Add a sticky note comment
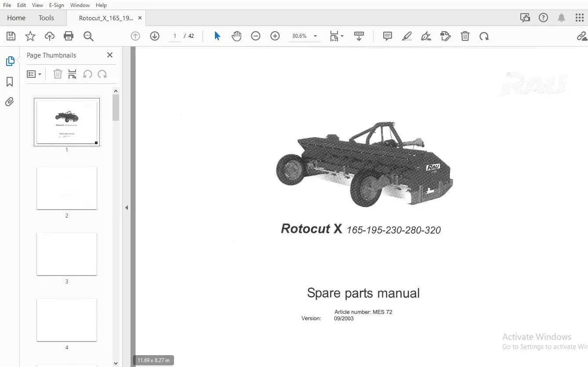 point(388,36)
